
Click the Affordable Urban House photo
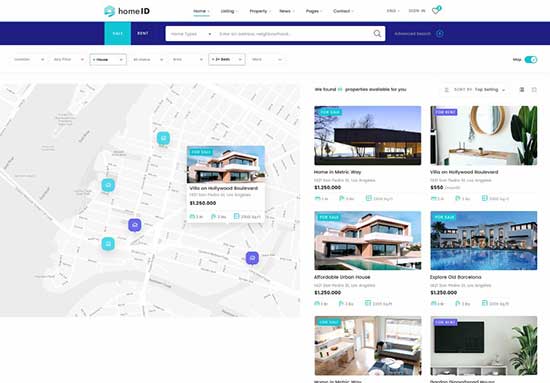(x=368, y=241)
